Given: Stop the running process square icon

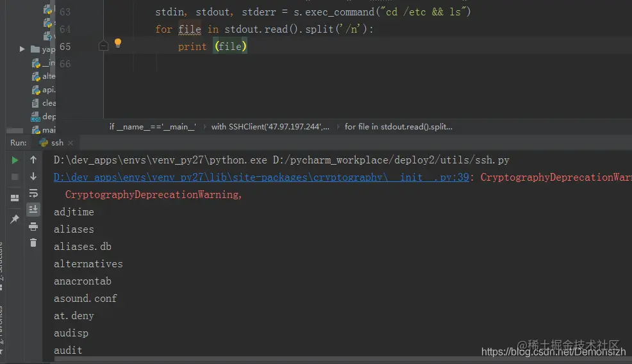Looking at the screenshot, I should pos(15,177).
